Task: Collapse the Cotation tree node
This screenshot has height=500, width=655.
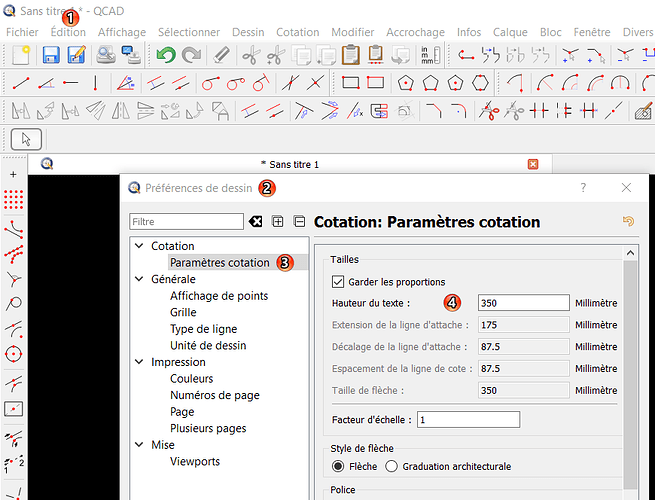Action: pyautogui.click(x=139, y=246)
